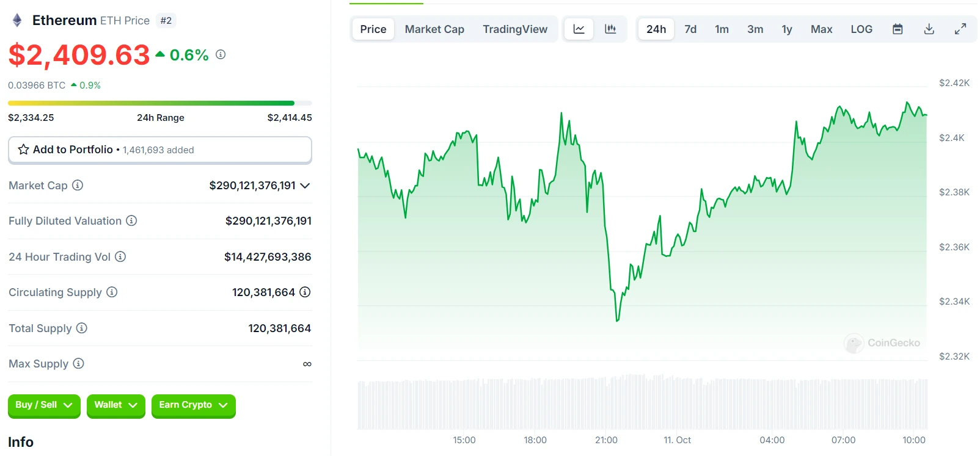Image resolution: width=980 pixels, height=456 pixels.
Task: Switch to candlestick chart view icon
Action: point(610,29)
